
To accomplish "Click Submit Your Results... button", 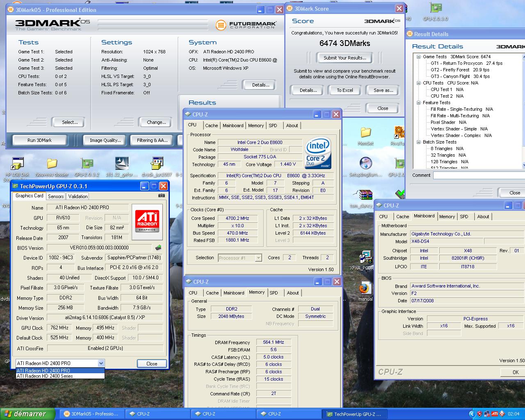I will (345, 58).
